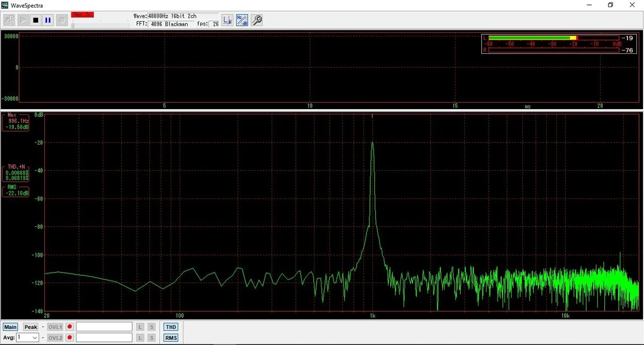Screen dimensions: 644x345
Task: Click the grayed Play icon
Action: [23, 20]
